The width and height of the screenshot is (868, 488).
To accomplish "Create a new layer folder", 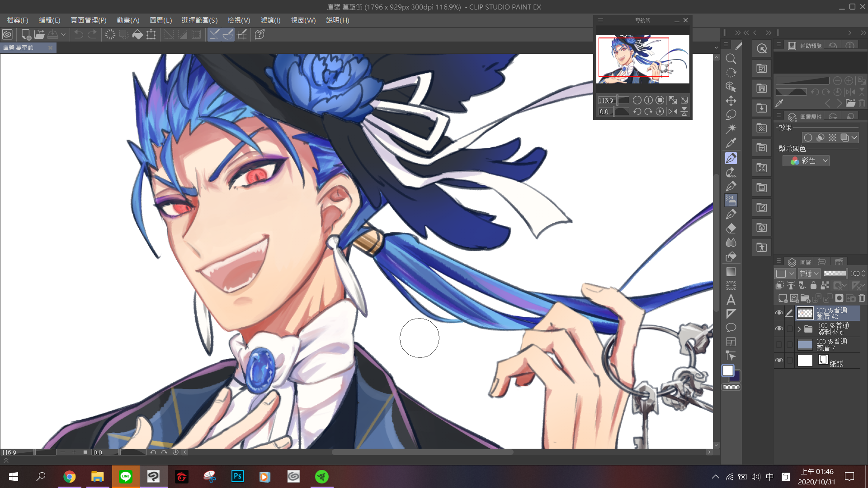I will (x=805, y=298).
